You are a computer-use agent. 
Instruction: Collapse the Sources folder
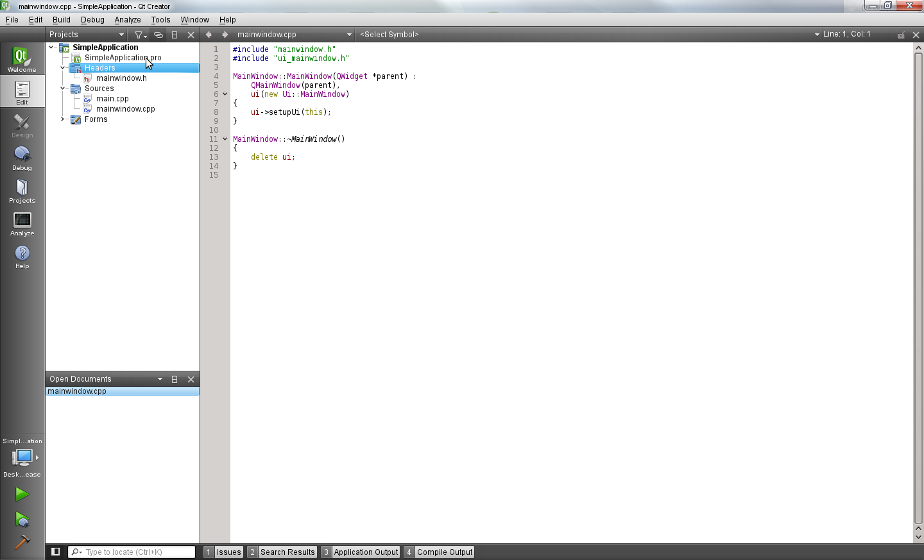[x=63, y=89]
